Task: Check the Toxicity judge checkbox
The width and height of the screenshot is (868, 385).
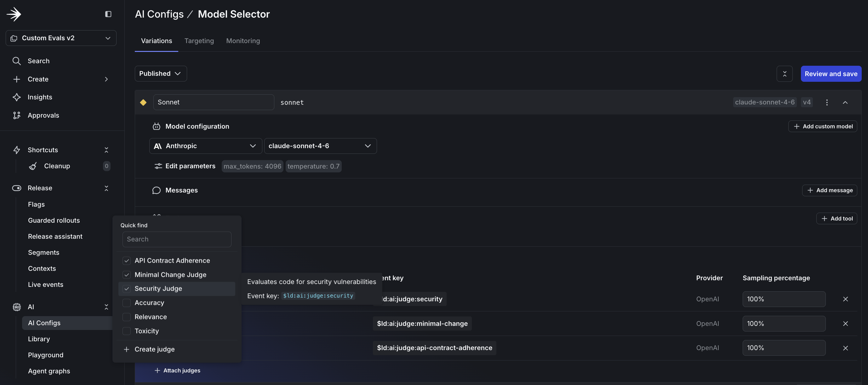Action: [126, 331]
